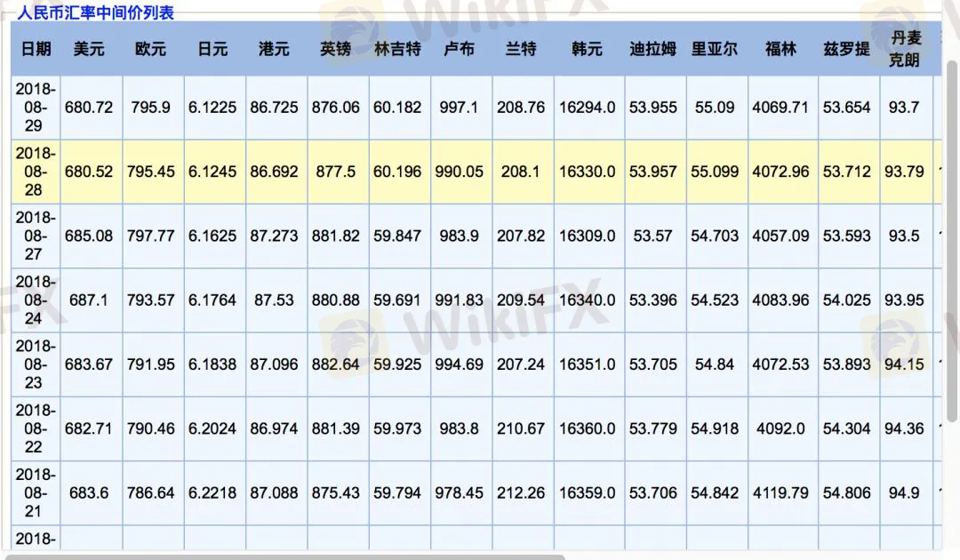Click the krone value 94.36
The width and height of the screenshot is (960, 560).
tap(904, 428)
